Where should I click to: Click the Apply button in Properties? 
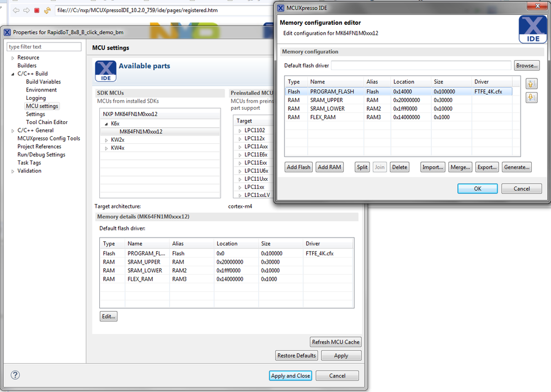pos(341,356)
